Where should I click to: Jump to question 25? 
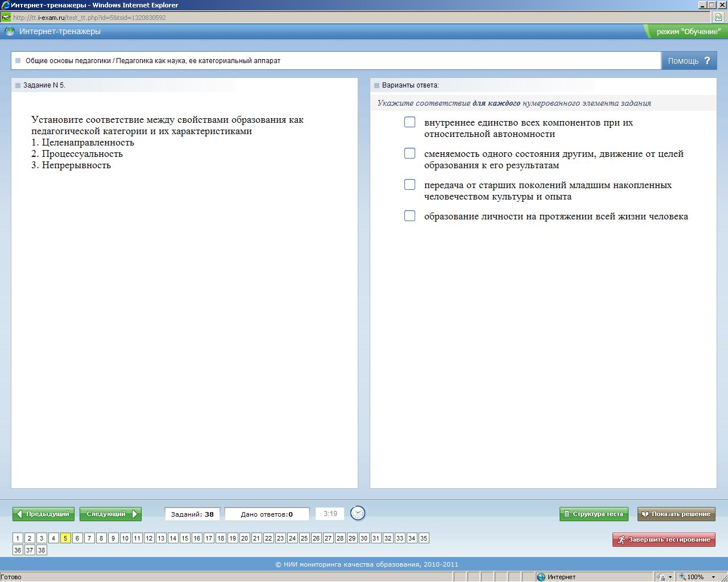(x=304, y=538)
